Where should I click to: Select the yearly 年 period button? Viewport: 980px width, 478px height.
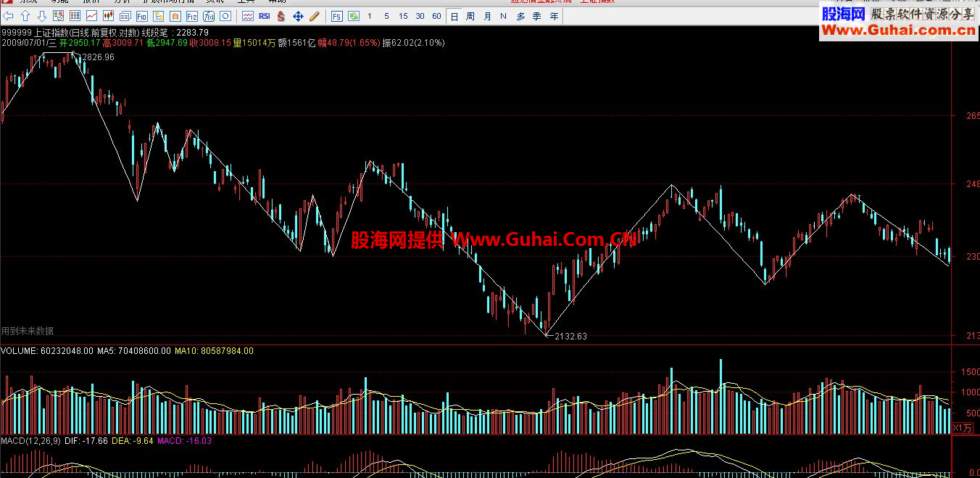pos(555,16)
